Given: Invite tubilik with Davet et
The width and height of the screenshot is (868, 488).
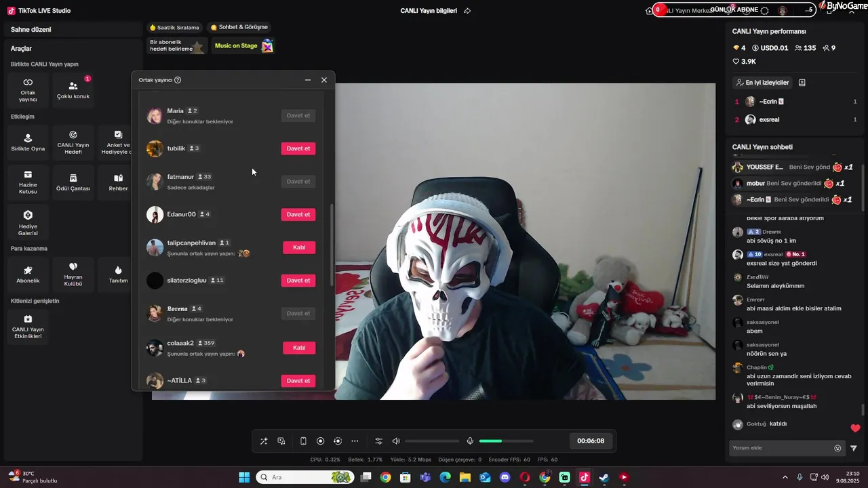Looking at the screenshot, I should 298,148.
